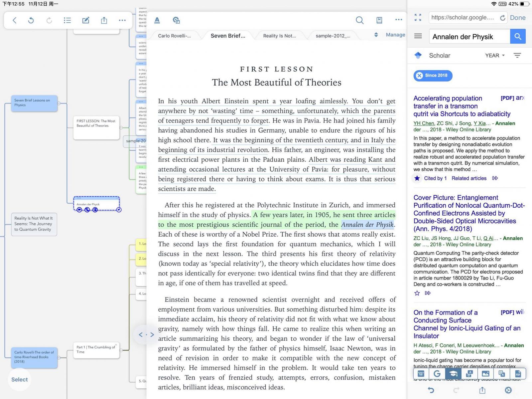
Task: Open bookmark icon in document toolbar
Action: [x=379, y=20]
